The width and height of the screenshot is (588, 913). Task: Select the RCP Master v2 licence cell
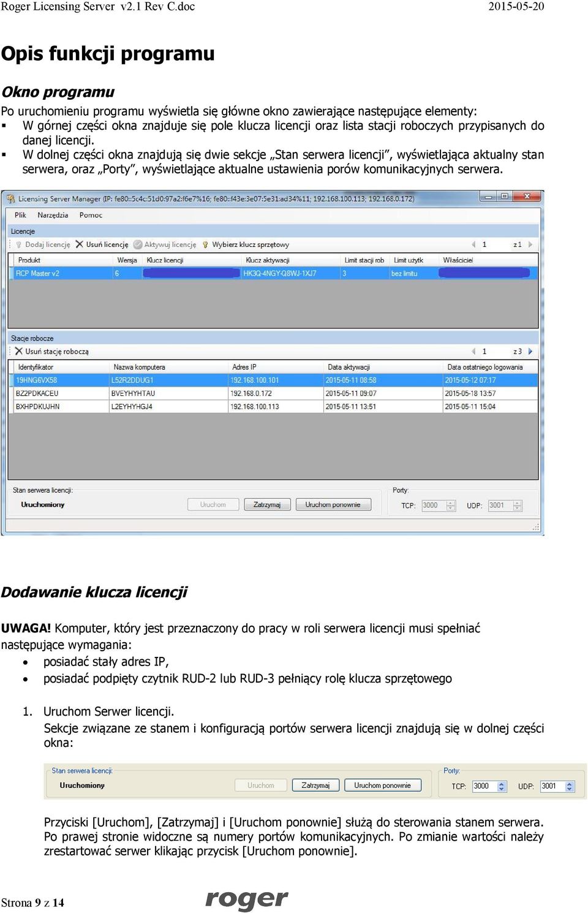click(x=63, y=273)
